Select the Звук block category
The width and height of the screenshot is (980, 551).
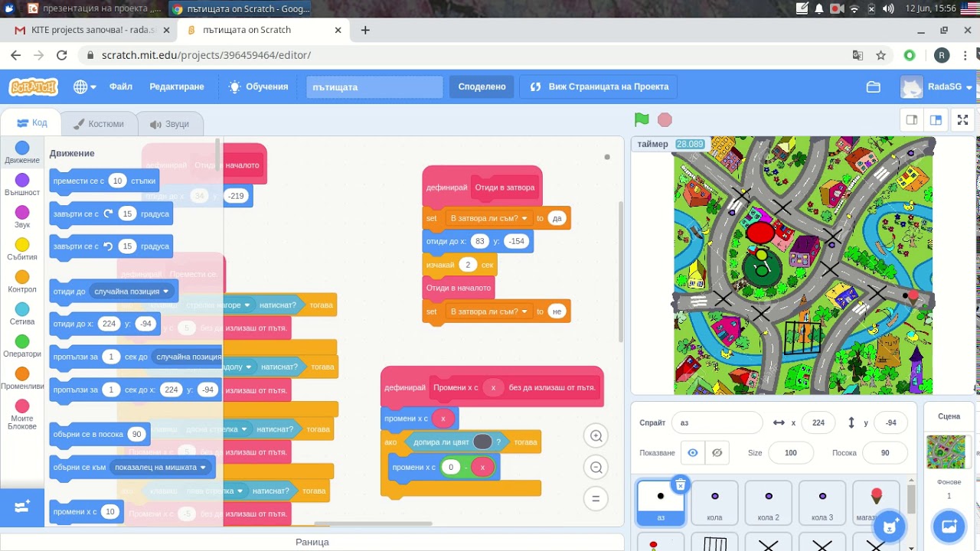(22, 217)
